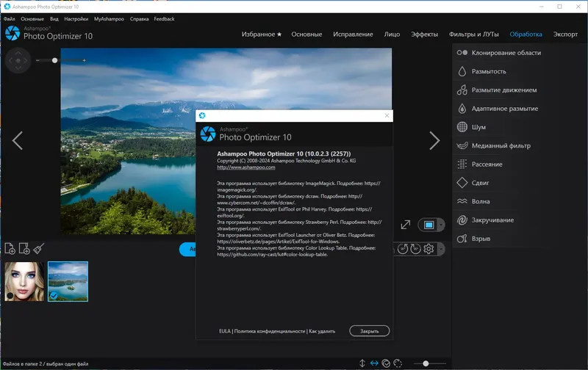This screenshot has height=370, width=588.
Task: Click the pan navigation control
Action: [x=18, y=60]
